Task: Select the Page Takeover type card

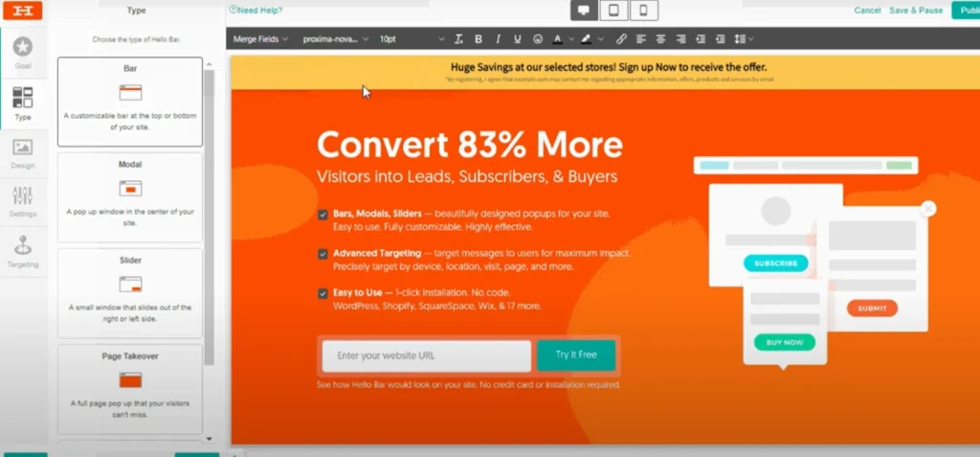Action: [130, 389]
